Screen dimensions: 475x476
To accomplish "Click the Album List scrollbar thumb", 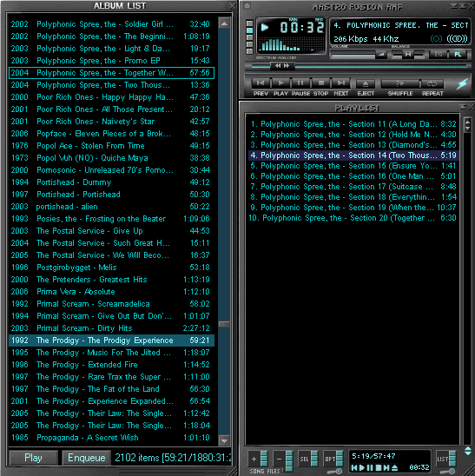I will coord(224,324).
